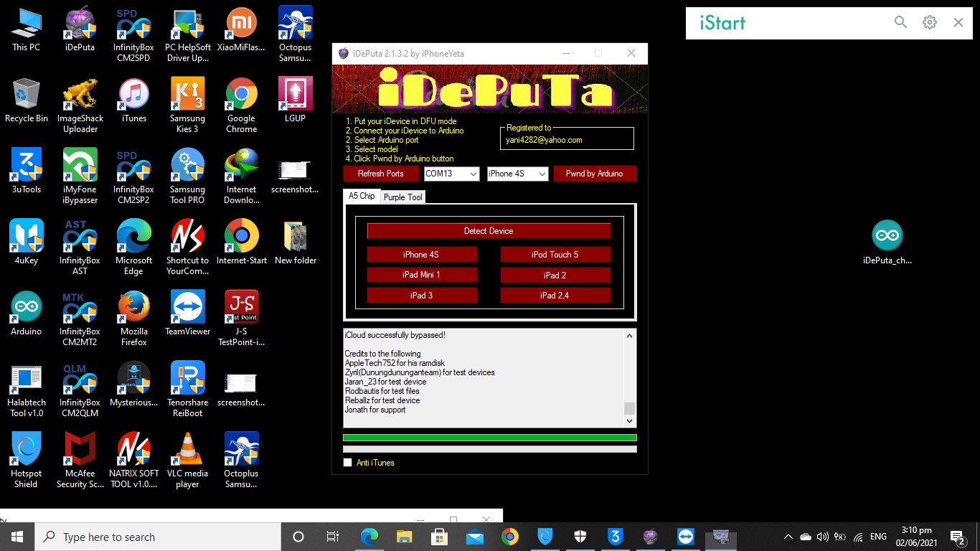
Task: Open iStart settings gear
Action: click(930, 22)
